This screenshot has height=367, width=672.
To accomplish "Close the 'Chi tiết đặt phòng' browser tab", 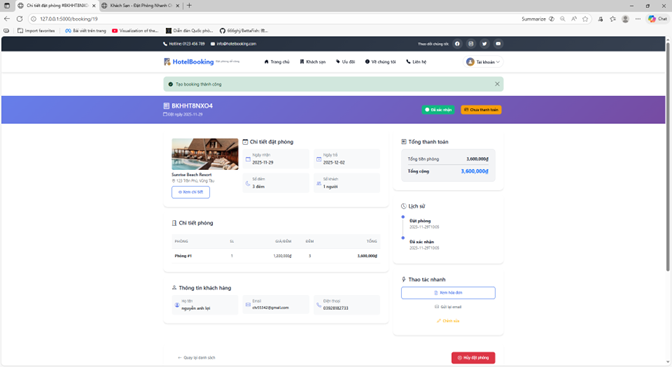I will click(94, 6).
